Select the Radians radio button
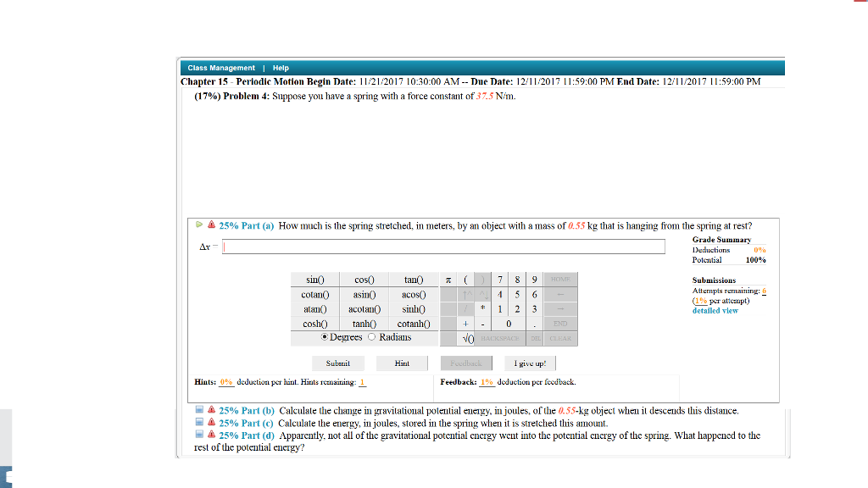 [370, 337]
